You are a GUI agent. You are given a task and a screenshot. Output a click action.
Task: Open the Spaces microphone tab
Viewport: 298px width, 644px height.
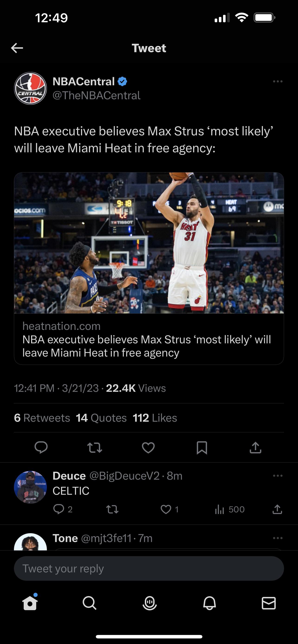pos(149,603)
